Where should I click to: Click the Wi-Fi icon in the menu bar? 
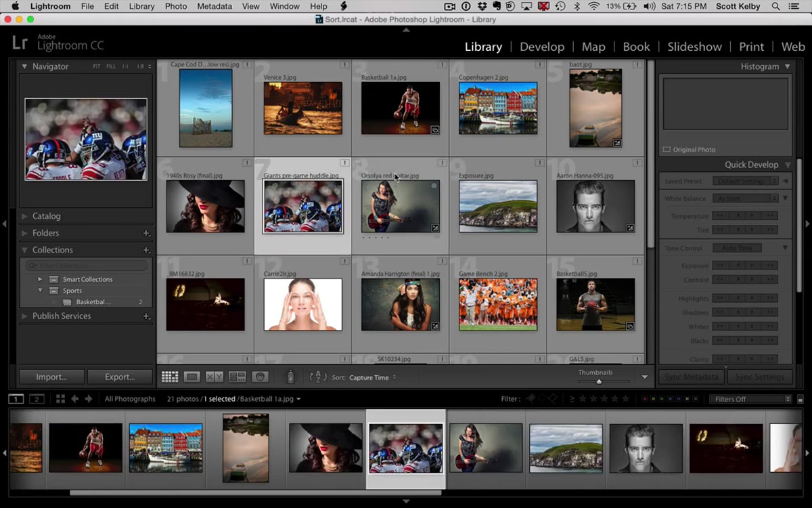point(594,6)
